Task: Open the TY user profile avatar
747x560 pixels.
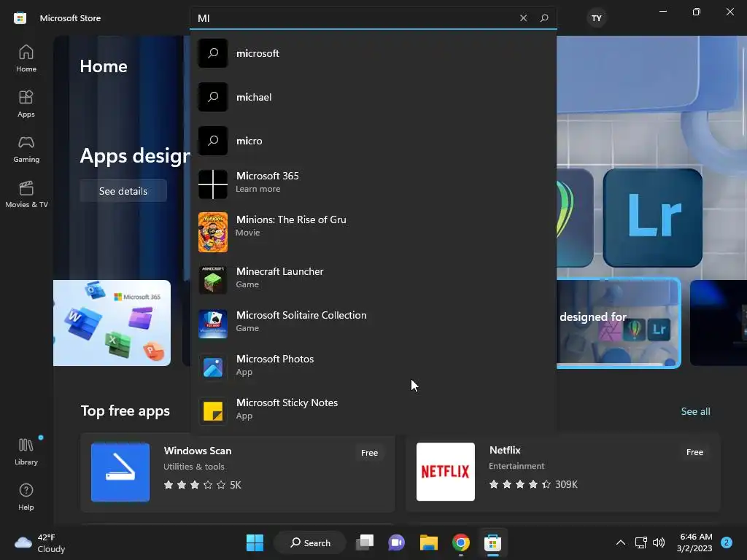Action: 597,18
